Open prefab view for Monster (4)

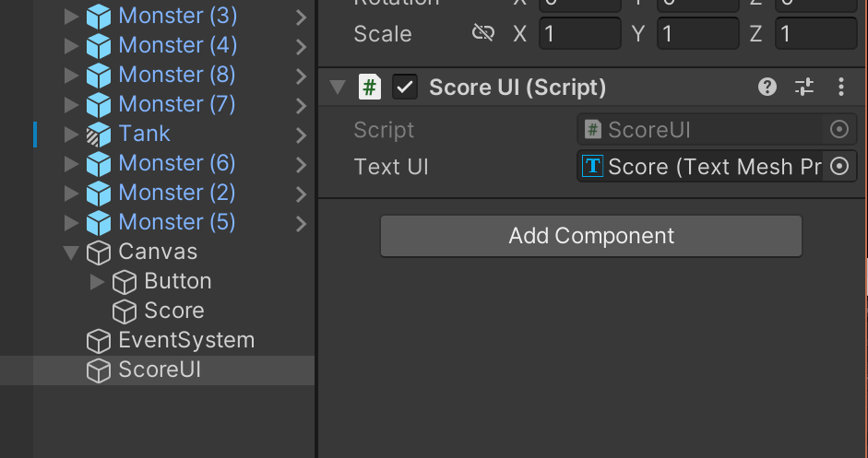[x=302, y=46]
